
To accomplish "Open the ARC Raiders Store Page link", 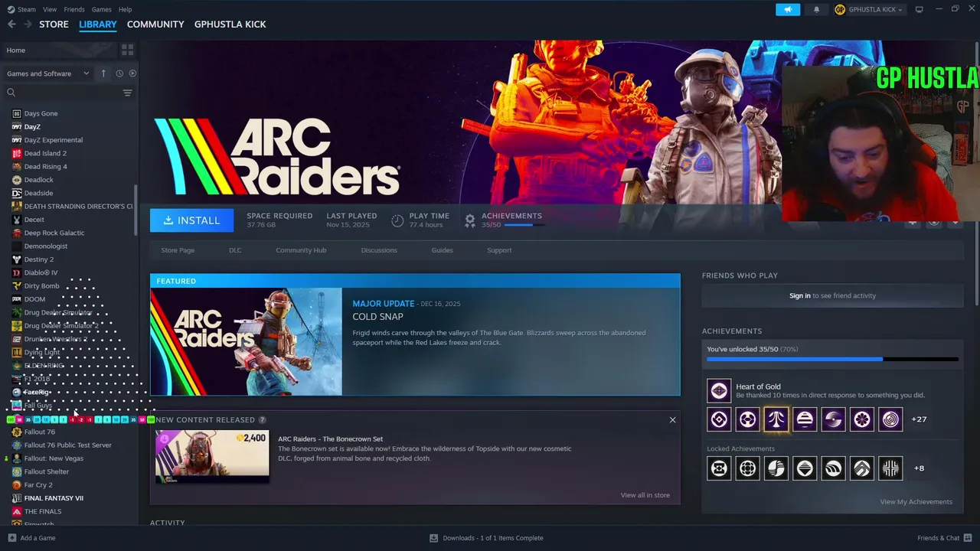I will [x=178, y=250].
